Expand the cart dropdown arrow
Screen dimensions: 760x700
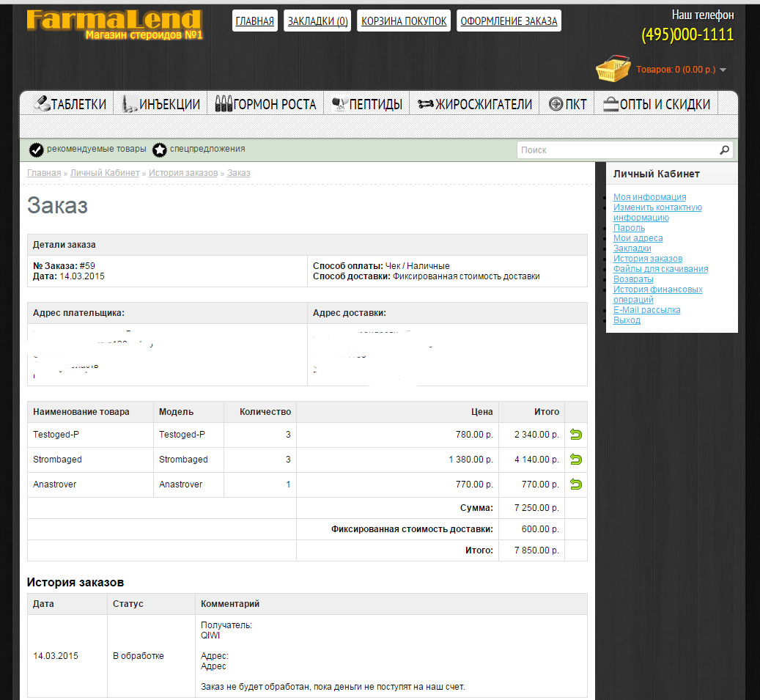pos(723,70)
